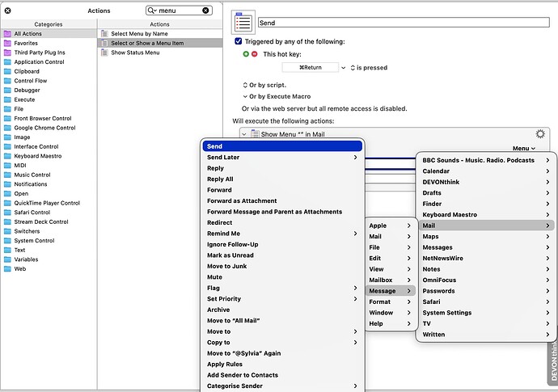Screen dimensions: 558x392
Task: Choose Add Sender to Contacts
Action: pos(282,375)
